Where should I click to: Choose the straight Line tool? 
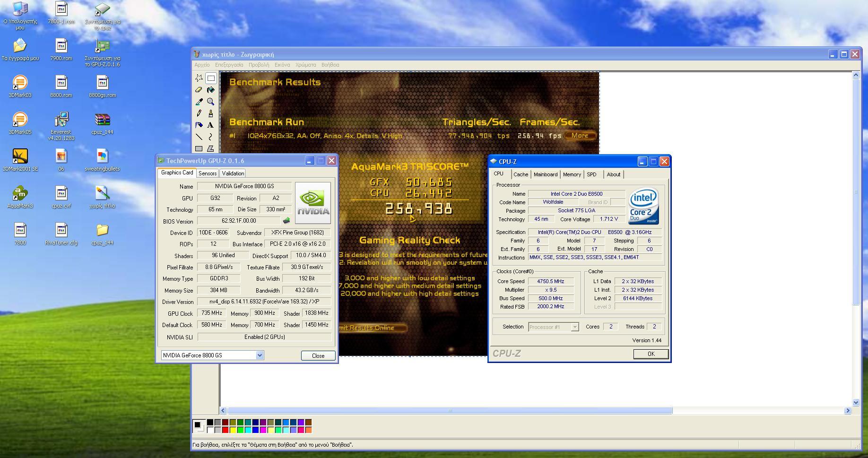click(x=199, y=137)
